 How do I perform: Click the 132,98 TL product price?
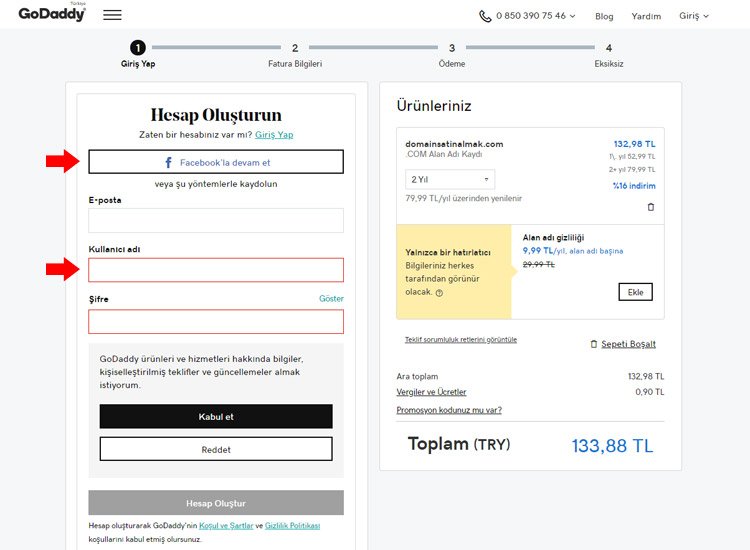click(x=634, y=144)
